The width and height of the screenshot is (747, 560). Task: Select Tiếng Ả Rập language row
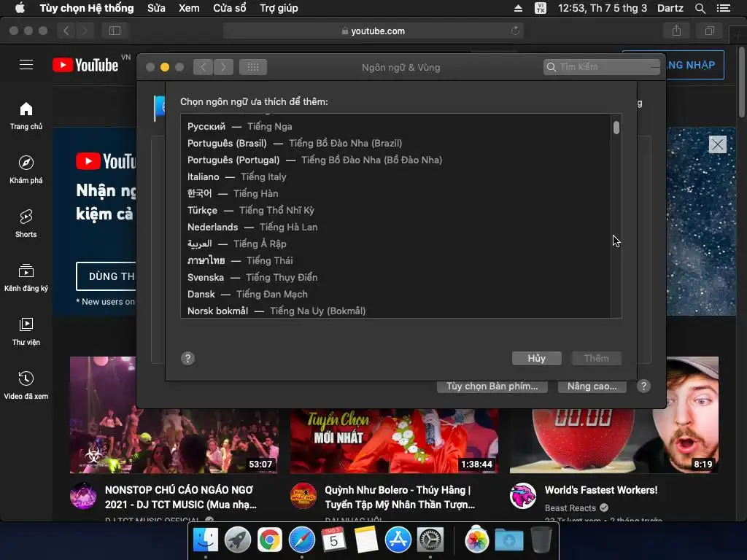coord(395,244)
